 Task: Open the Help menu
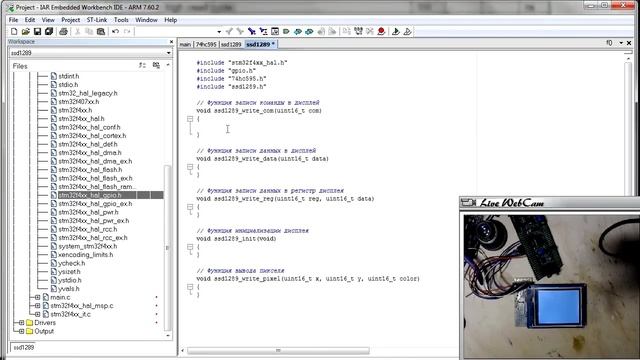(x=171, y=20)
